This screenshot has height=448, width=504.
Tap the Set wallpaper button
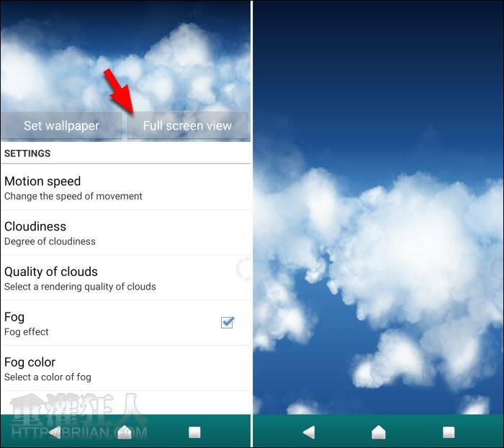click(61, 126)
